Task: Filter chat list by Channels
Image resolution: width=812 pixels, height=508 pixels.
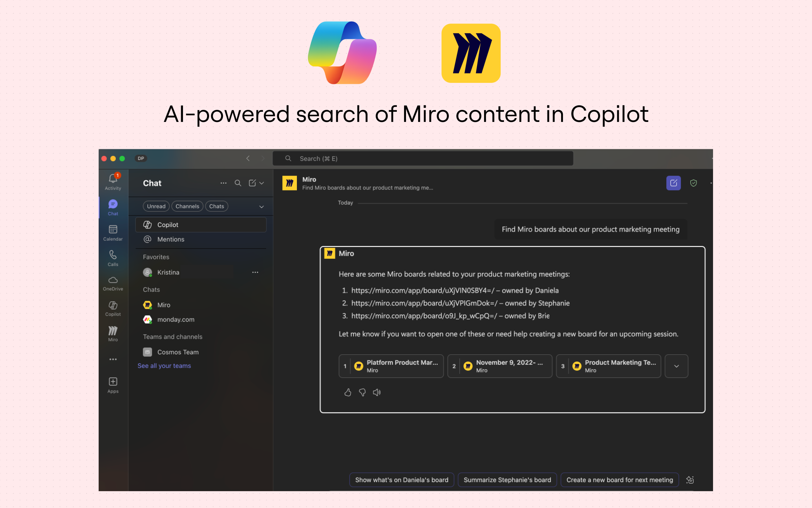Action: [187, 206]
